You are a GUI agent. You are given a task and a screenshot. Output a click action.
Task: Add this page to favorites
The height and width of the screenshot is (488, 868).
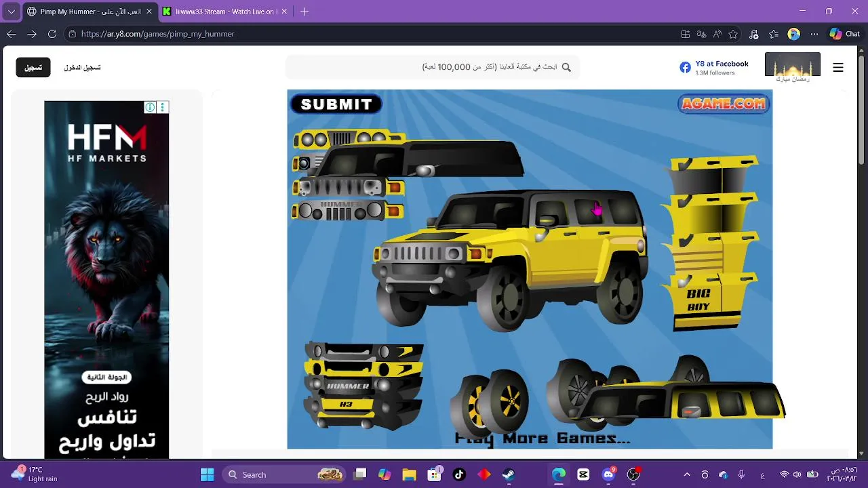pyautogui.click(x=733, y=34)
